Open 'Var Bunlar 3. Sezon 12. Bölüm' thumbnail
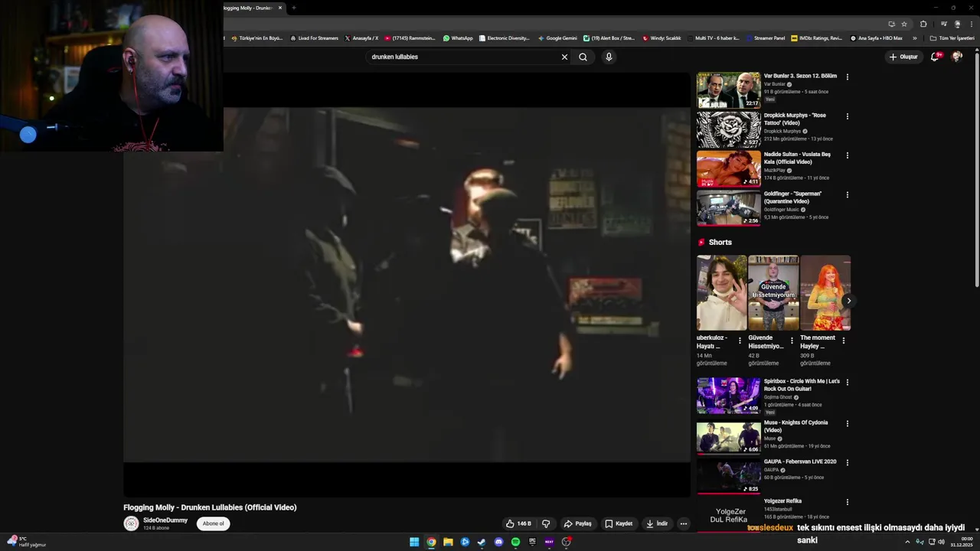 (x=728, y=90)
